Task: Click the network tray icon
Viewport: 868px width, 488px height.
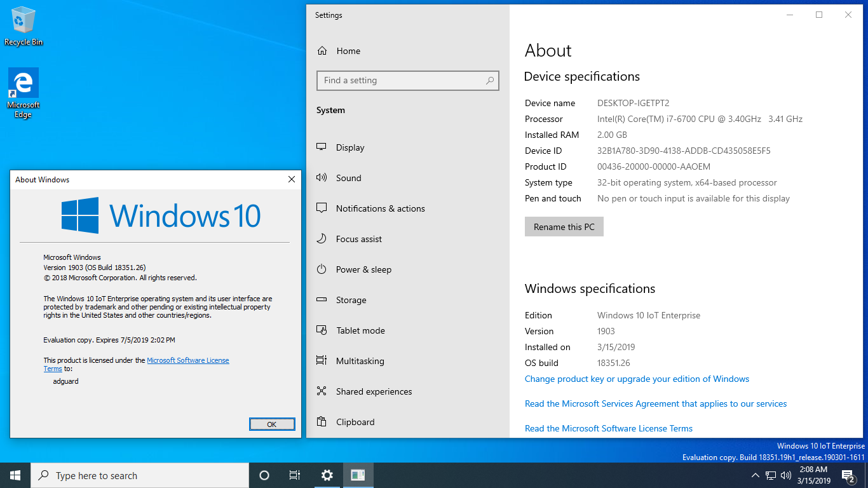Action: click(x=771, y=475)
